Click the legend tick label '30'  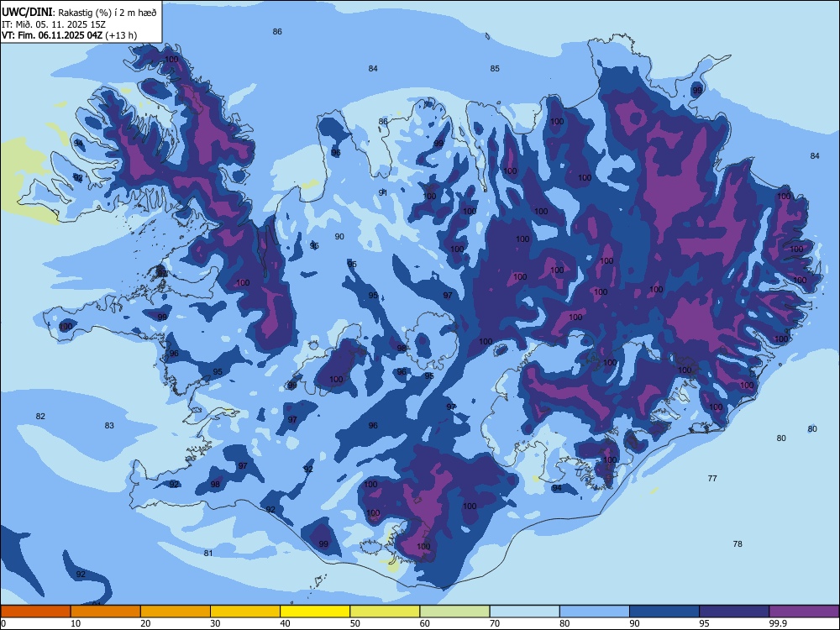coord(215,623)
